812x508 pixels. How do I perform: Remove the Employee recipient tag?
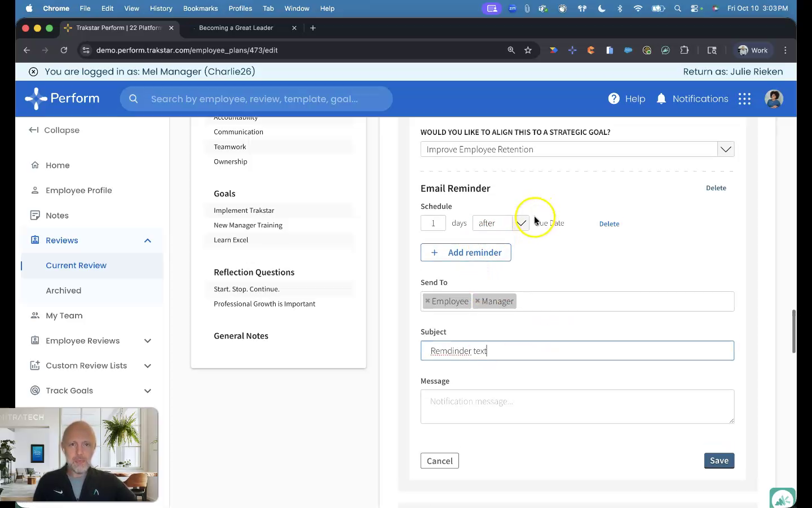(427, 301)
